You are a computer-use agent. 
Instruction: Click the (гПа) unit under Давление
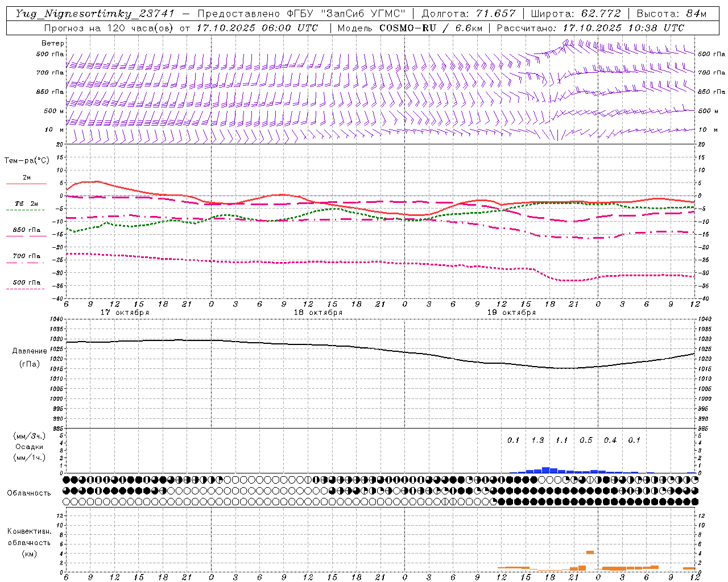point(29,364)
